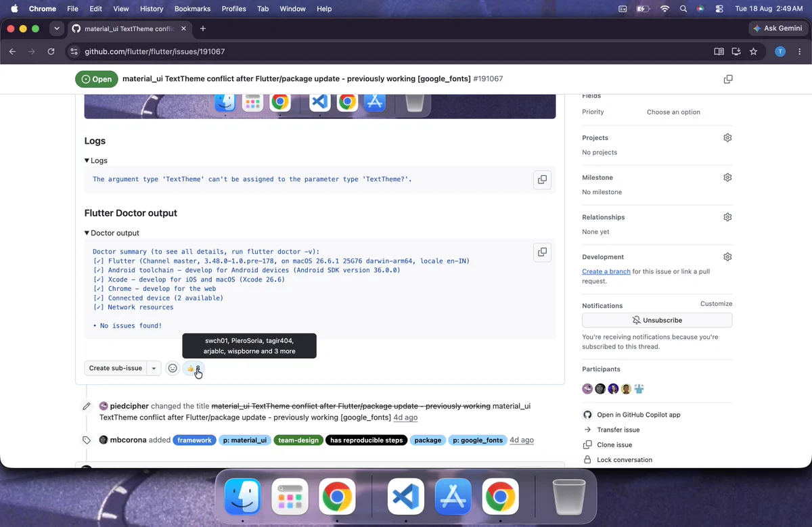Open Relationships settings gear
812x527 pixels.
point(727,217)
